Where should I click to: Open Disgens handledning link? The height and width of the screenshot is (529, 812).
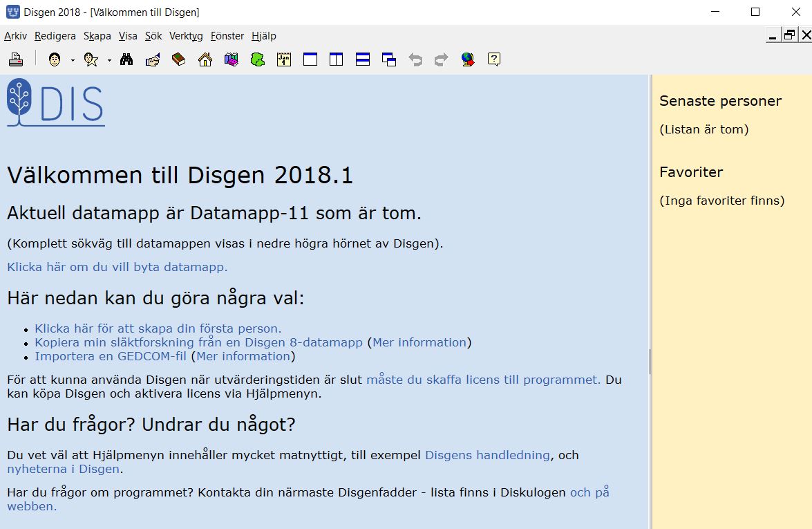click(x=487, y=455)
